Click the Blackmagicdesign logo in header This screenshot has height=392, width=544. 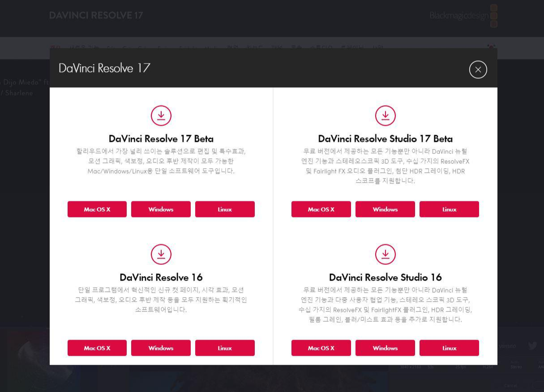click(463, 16)
